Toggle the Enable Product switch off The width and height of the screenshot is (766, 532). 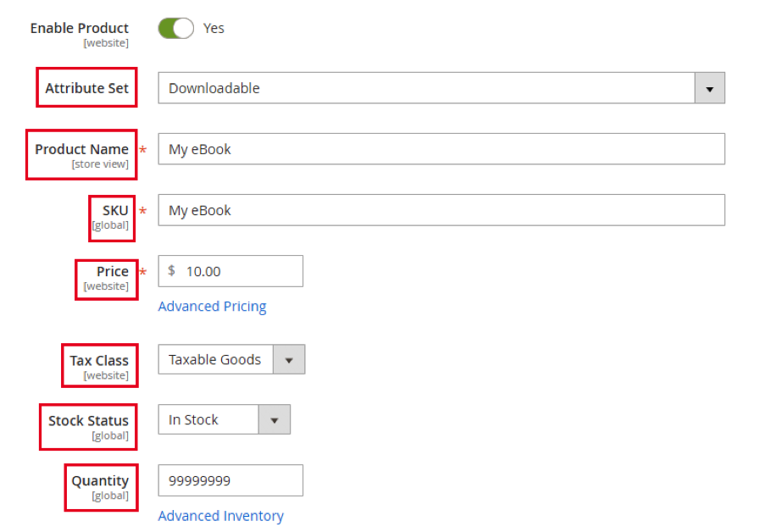175,28
